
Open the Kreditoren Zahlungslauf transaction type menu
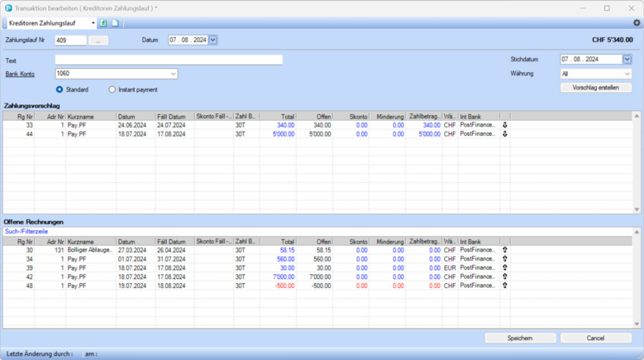coord(93,23)
